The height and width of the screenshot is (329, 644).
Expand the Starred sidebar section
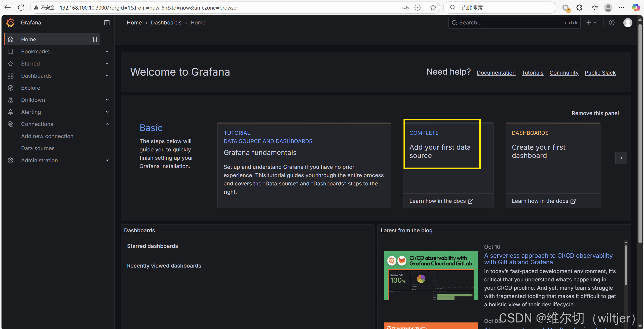(x=107, y=64)
